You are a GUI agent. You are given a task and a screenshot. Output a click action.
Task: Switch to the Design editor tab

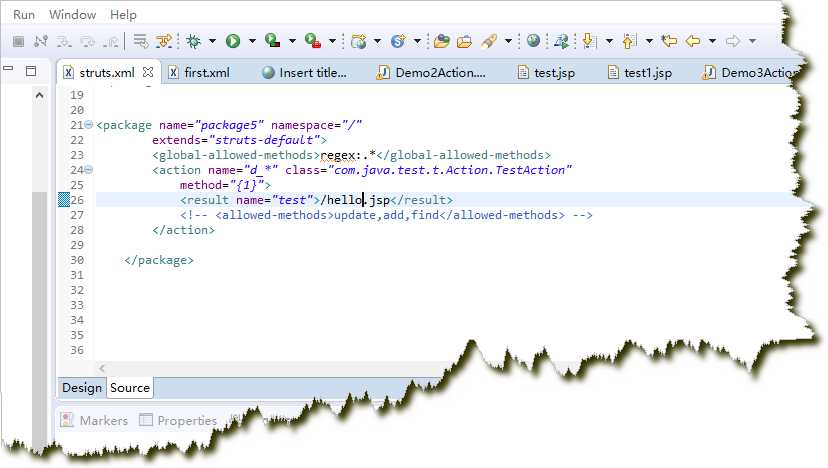(x=82, y=388)
